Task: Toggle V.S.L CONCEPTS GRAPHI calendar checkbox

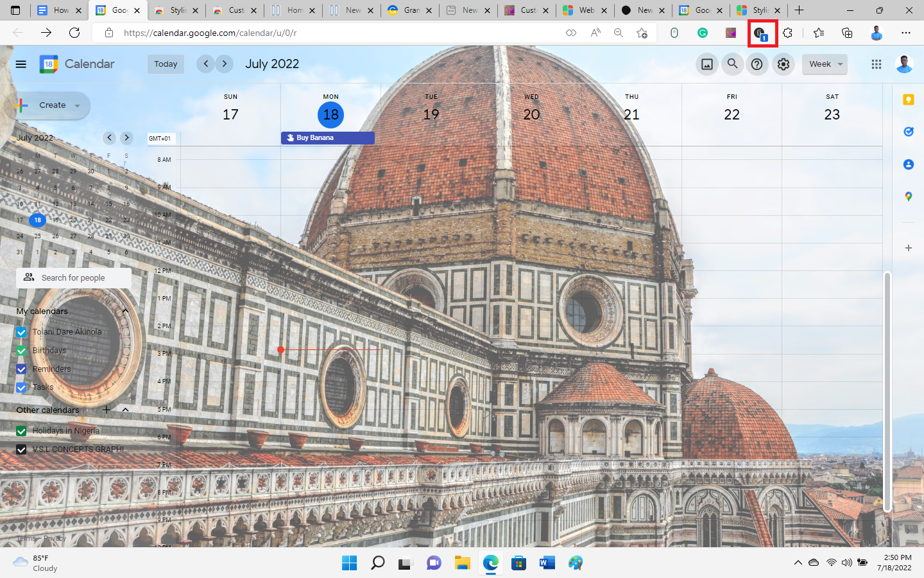Action: coord(21,450)
